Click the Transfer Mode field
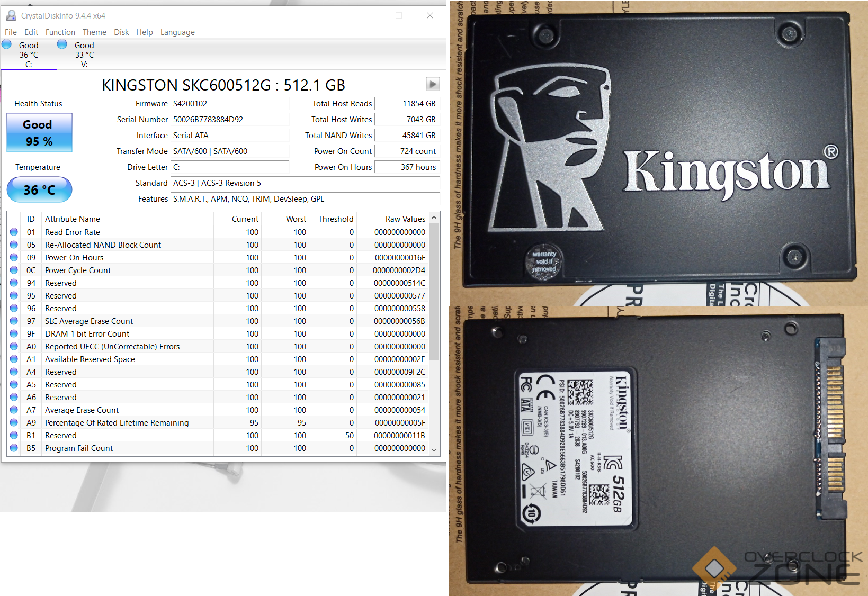Image resolution: width=868 pixels, height=596 pixels. pos(230,151)
